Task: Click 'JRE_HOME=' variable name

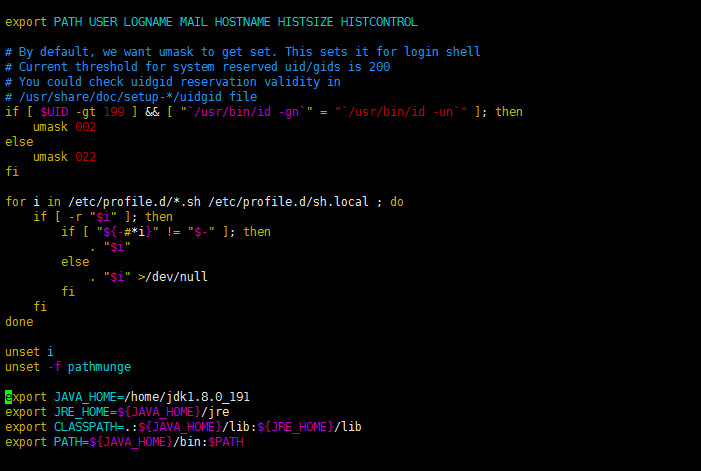Action: (85, 412)
